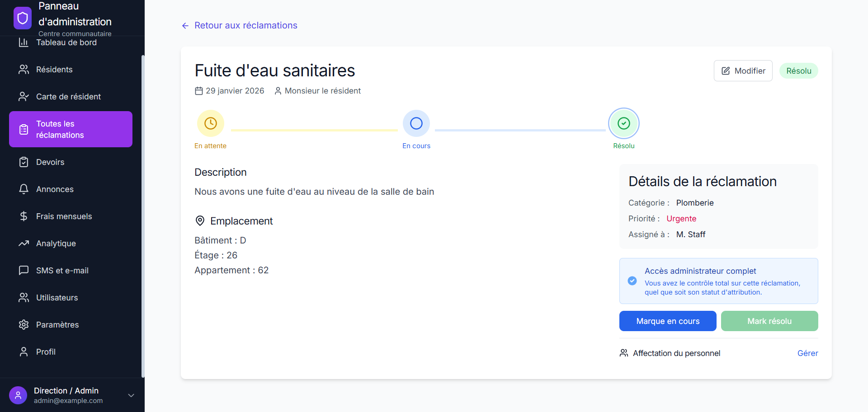868x412 pixels.
Task: Click the Devoirs clipboard icon
Action: pyautogui.click(x=24, y=162)
